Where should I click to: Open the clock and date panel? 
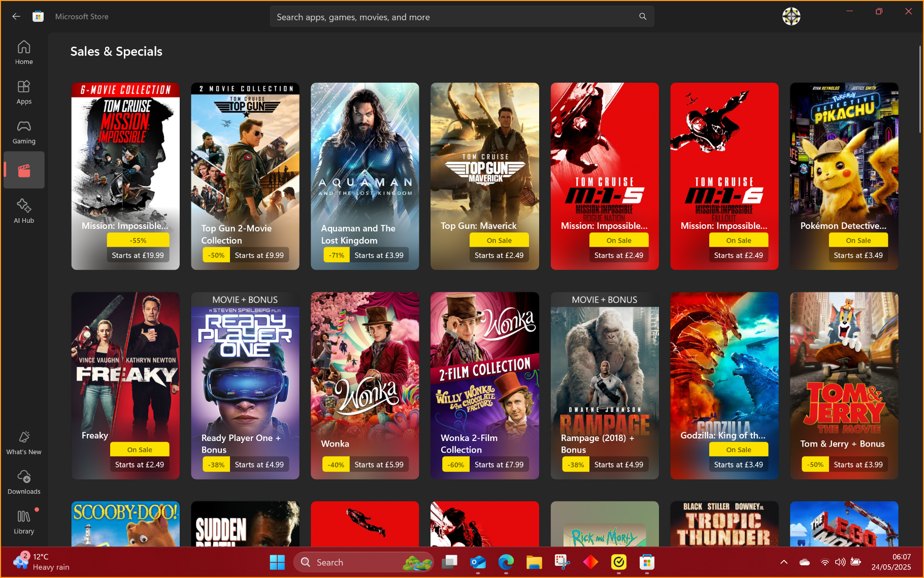[891, 562]
